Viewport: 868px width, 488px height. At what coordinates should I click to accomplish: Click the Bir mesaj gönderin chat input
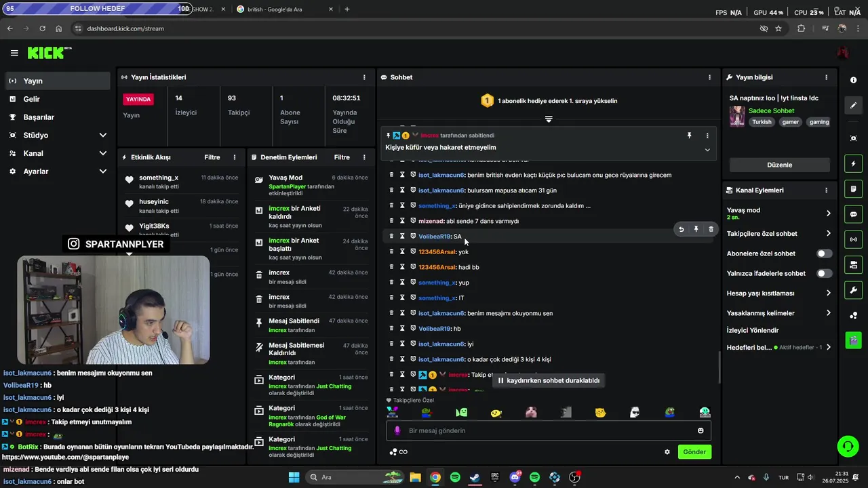click(548, 430)
